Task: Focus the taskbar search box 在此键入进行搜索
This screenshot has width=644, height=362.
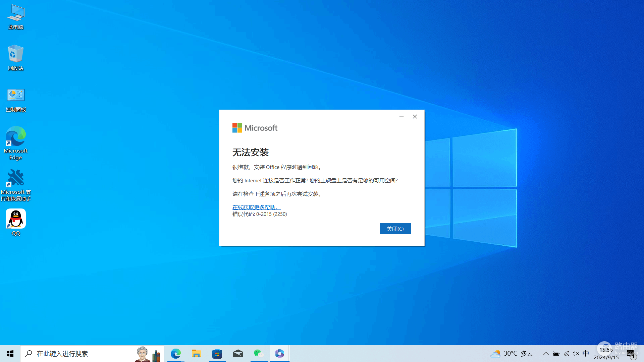Action: pyautogui.click(x=92, y=354)
